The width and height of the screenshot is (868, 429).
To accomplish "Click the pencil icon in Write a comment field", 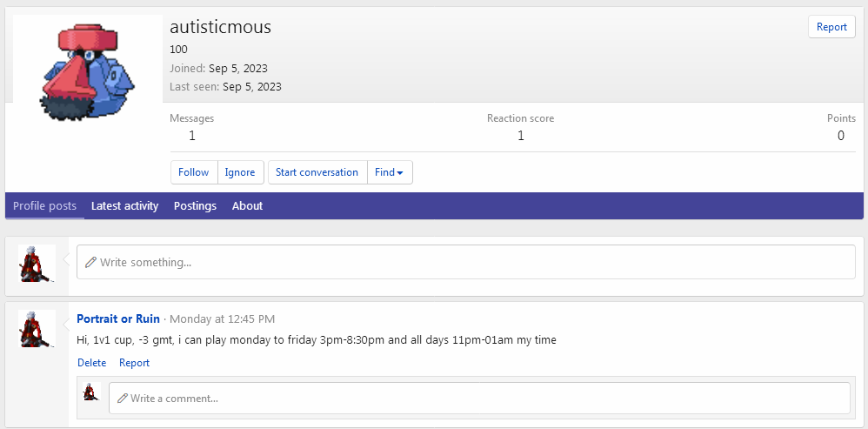I will tap(122, 399).
